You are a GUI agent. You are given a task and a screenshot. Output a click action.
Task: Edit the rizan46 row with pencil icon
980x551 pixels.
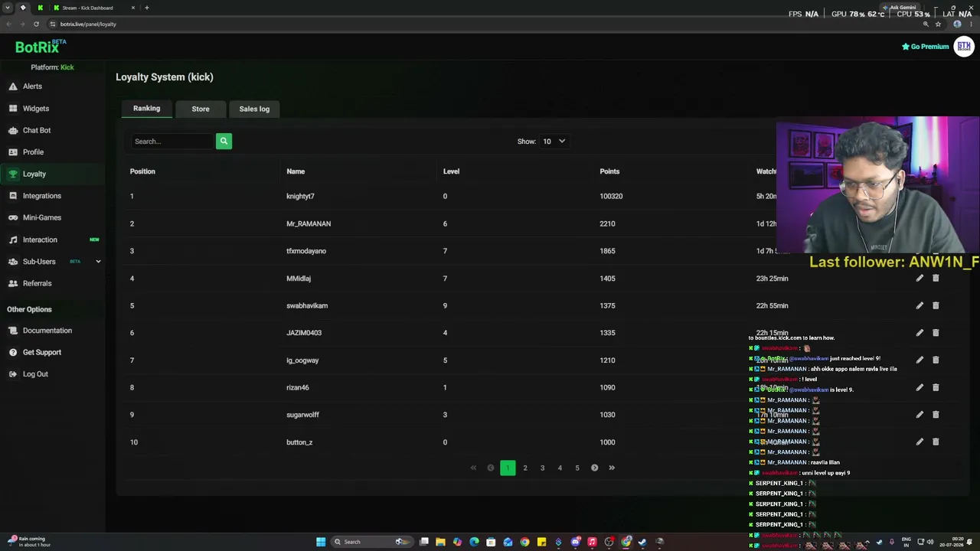(920, 387)
